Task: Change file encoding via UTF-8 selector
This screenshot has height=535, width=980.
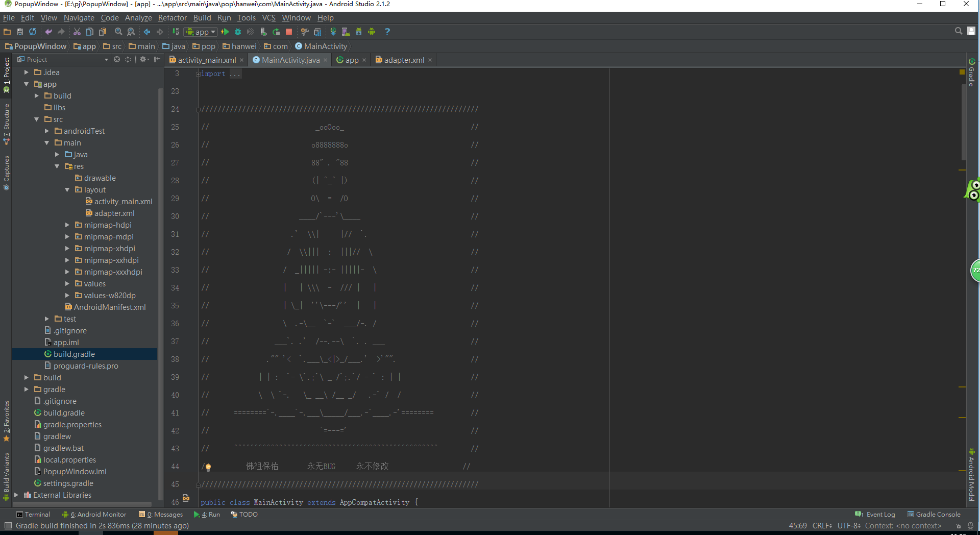Action: pyautogui.click(x=849, y=526)
